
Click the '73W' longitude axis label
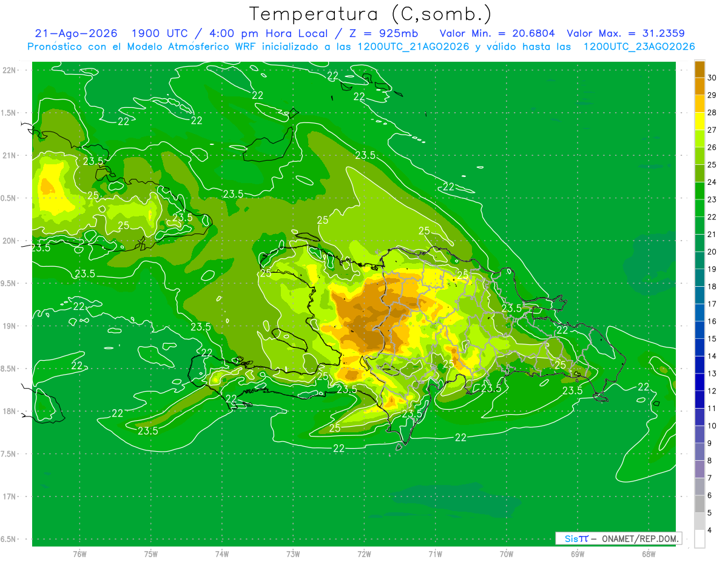click(x=293, y=554)
